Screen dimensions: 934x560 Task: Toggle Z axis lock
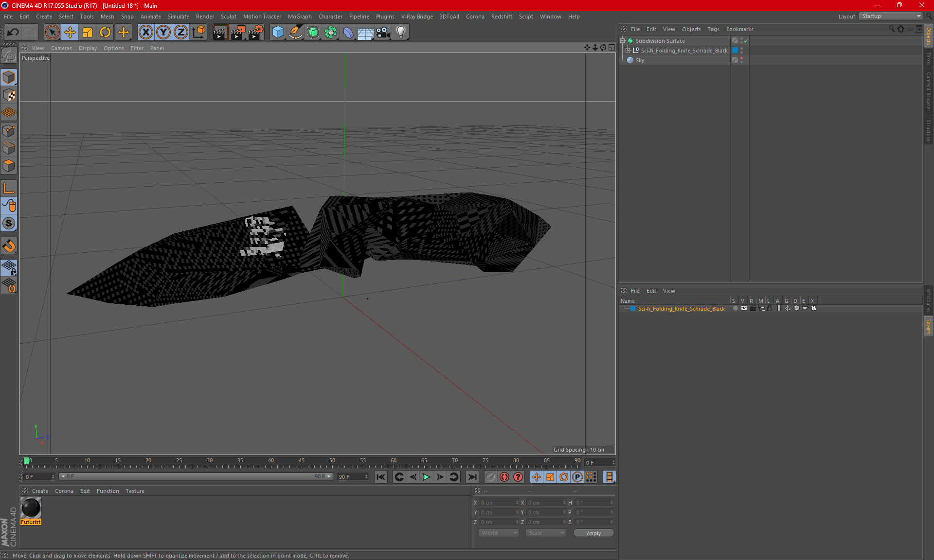[181, 33]
